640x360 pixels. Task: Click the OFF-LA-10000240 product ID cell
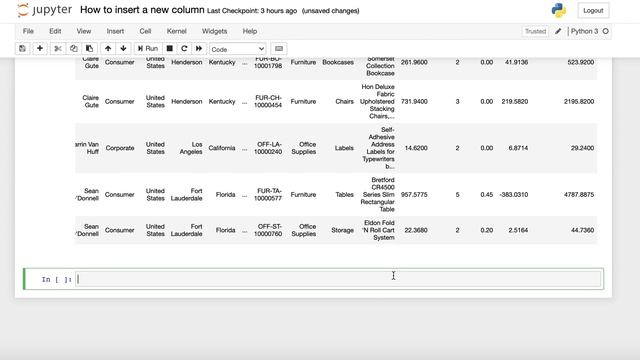pos(268,148)
